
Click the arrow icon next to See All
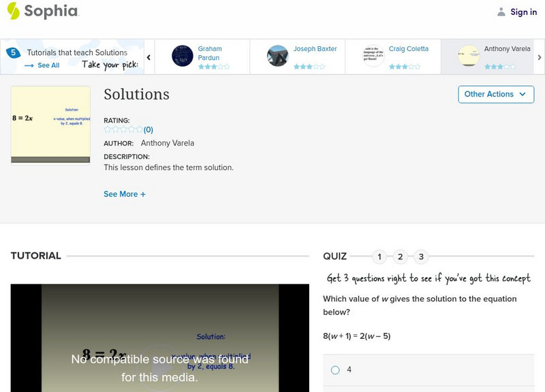pos(27,64)
